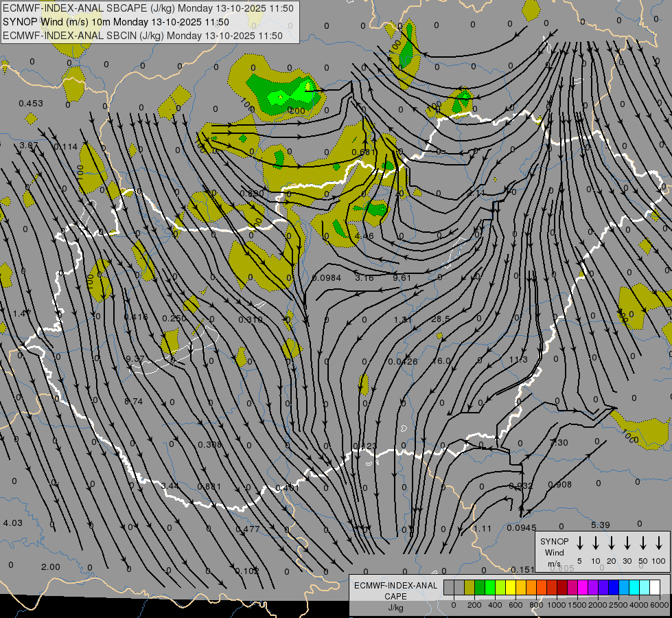Click the wind arrow above the 50 label
This screenshot has width=672, height=618.
tap(643, 543)
